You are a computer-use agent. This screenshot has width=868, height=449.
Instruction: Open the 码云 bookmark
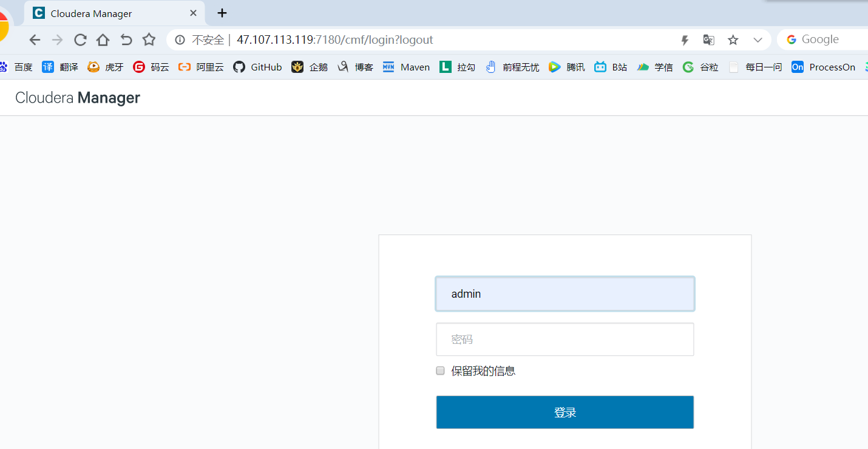tap(151, 67)
